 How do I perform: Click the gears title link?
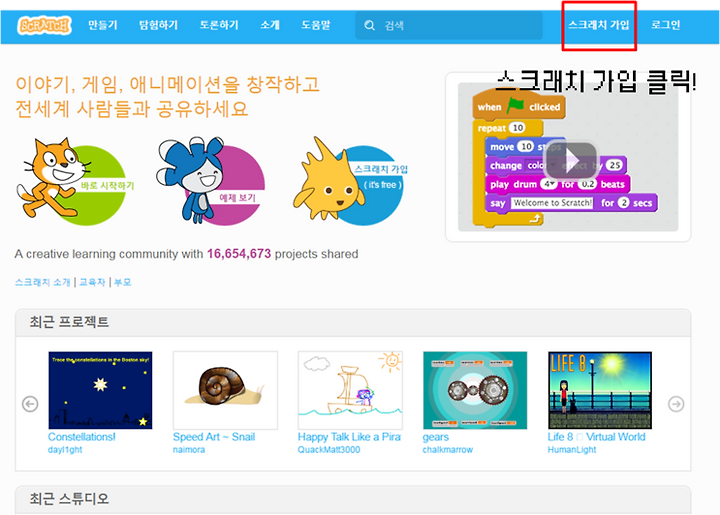[x=436, y=437]
